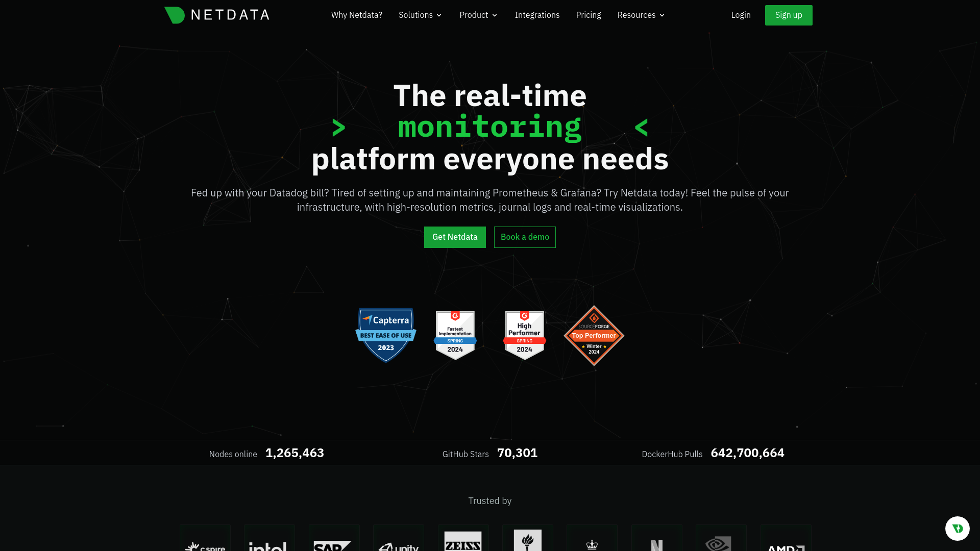This screenshot has height=551, width=980.
Task: Click the Why Netdata? navigation link
Action: coord(356,15)
